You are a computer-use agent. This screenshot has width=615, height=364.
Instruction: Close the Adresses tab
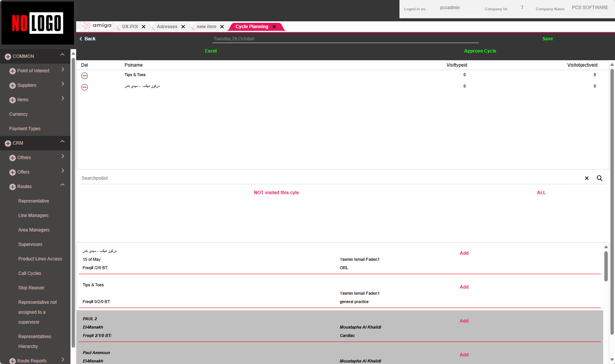183,27
